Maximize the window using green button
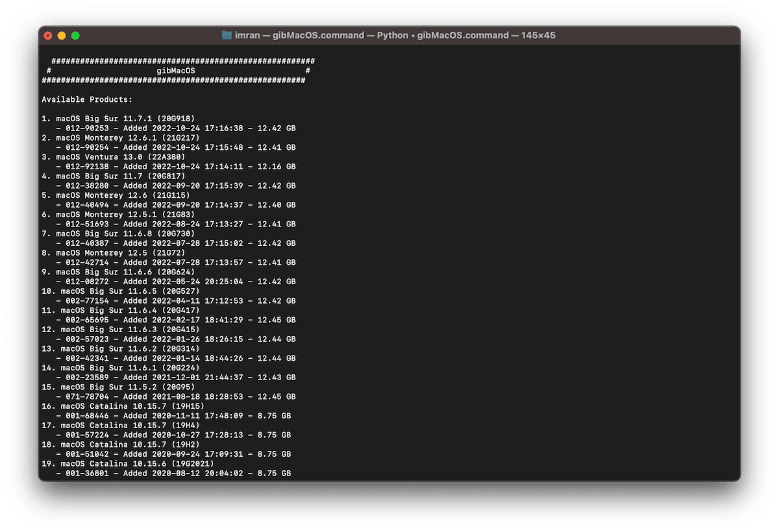Viewport: 779px width, 532px height. pos(75,36)
